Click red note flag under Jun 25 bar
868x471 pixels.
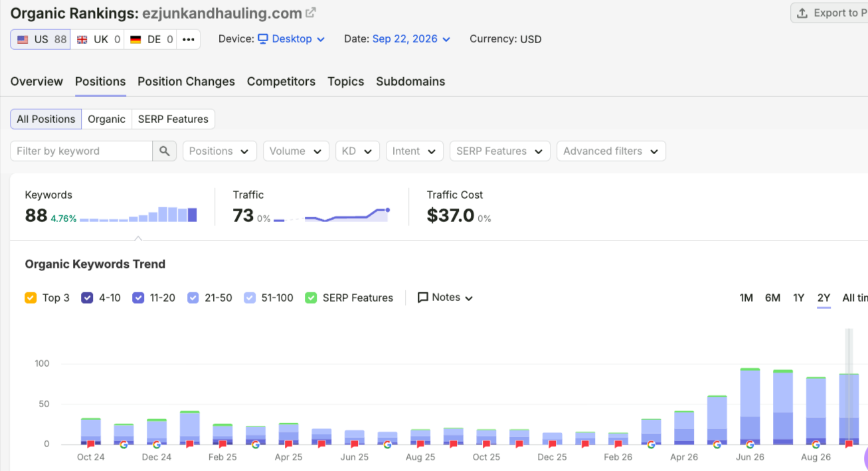point(355,444)
